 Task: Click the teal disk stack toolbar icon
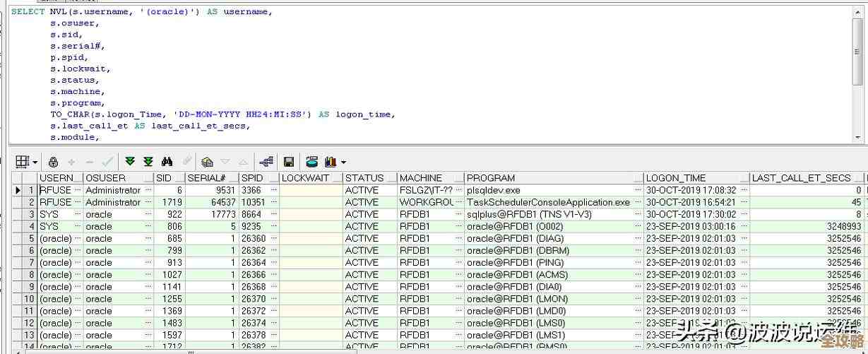coord(312,162)
